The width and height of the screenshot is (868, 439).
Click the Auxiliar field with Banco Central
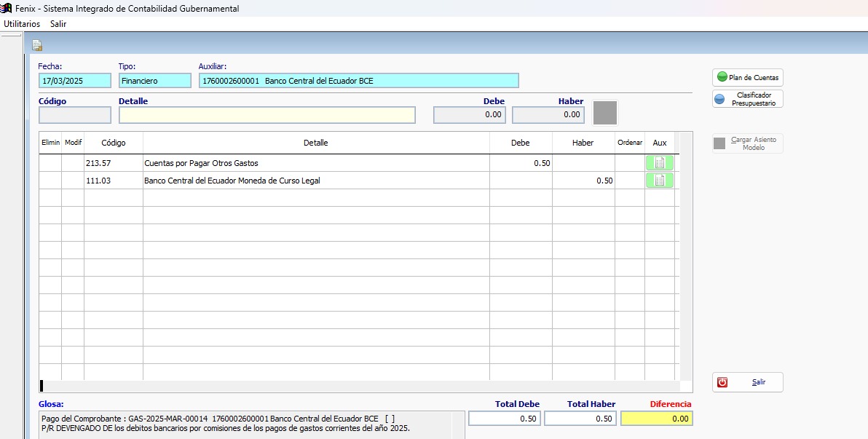coord(358,81)
